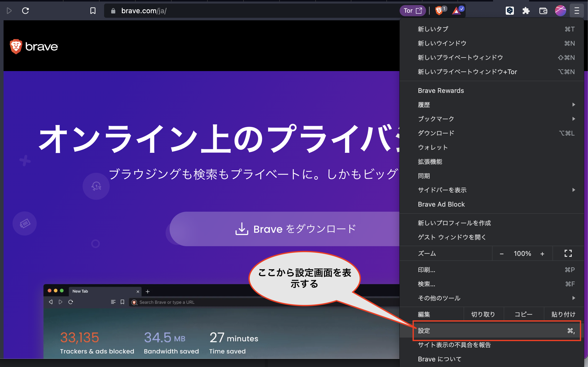Image resolution: width=588 pixels, height=367 pixels.
Task: Expand the ブックマーク submenu
Action: point(492,119)
